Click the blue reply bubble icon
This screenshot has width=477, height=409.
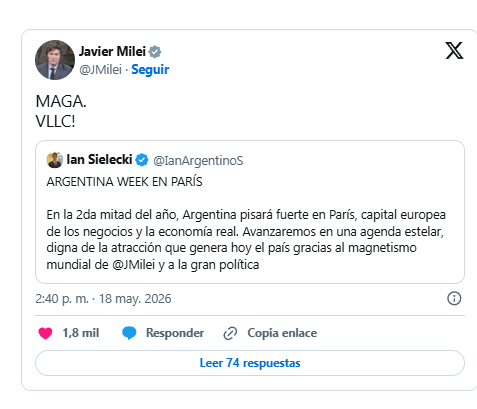[x=129, y=333]
